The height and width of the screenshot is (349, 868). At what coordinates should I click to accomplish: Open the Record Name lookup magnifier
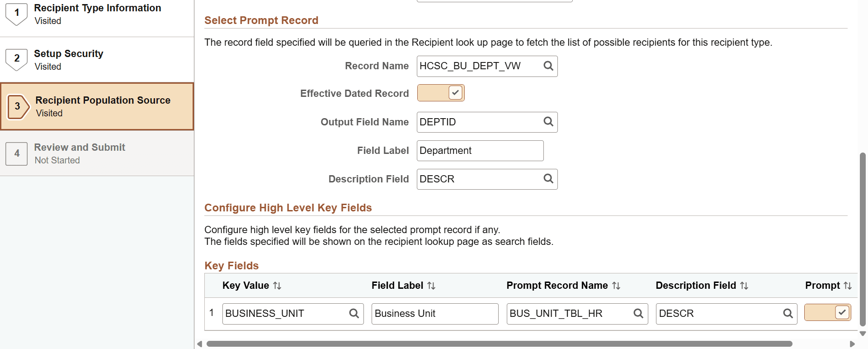(x=548, y=66)
